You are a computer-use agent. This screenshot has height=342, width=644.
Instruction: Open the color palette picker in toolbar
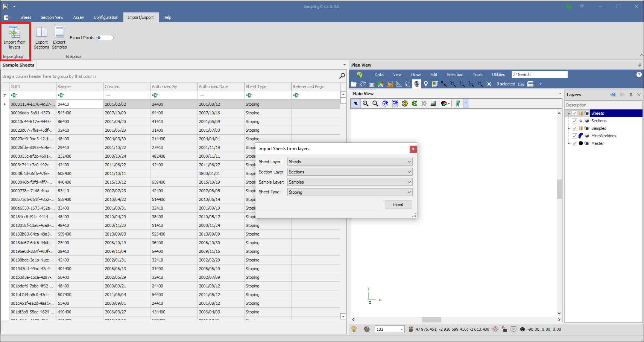pyautogui.click(x=445, y=103)
